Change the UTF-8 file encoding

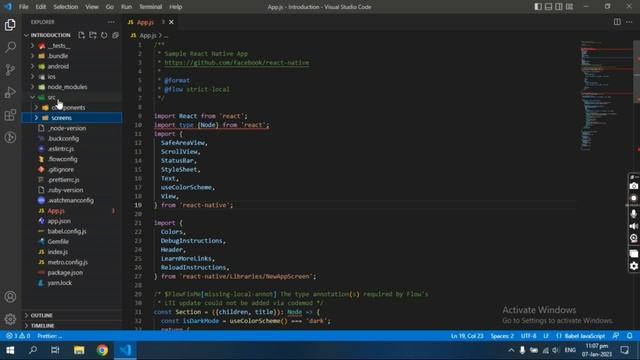click(529, 336)
